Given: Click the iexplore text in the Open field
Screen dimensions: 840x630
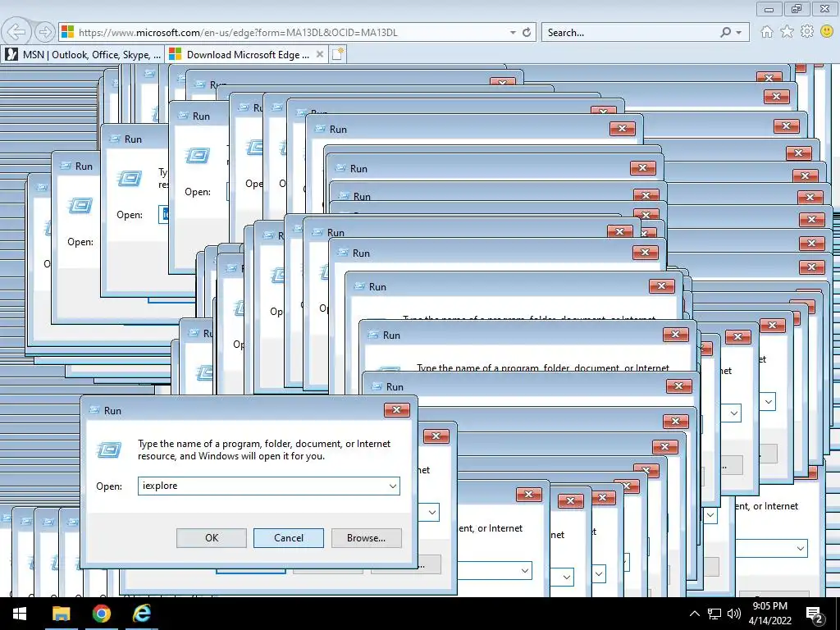Looking at the screenshot, I should 160,486.
